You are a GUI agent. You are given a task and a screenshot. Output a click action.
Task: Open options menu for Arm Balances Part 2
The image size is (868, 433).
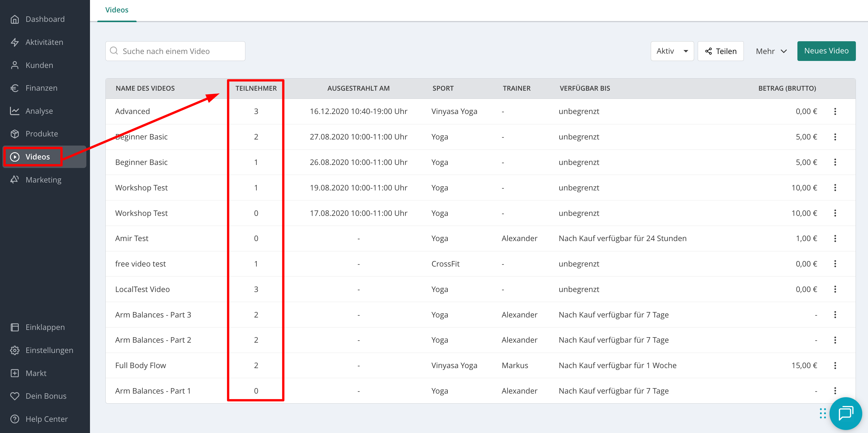tap(835, 340)
